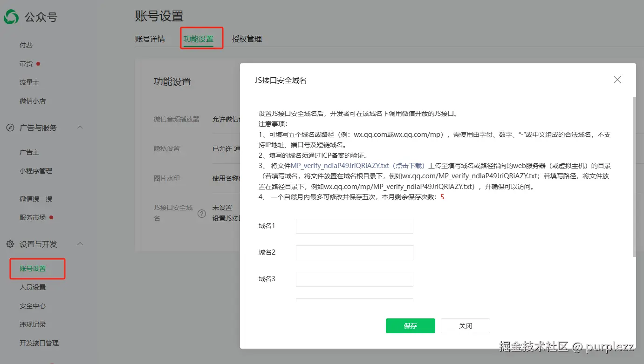Open 付费 in the sidebar
The width and height of the screenshot is (644, 364).
[26, 45]
